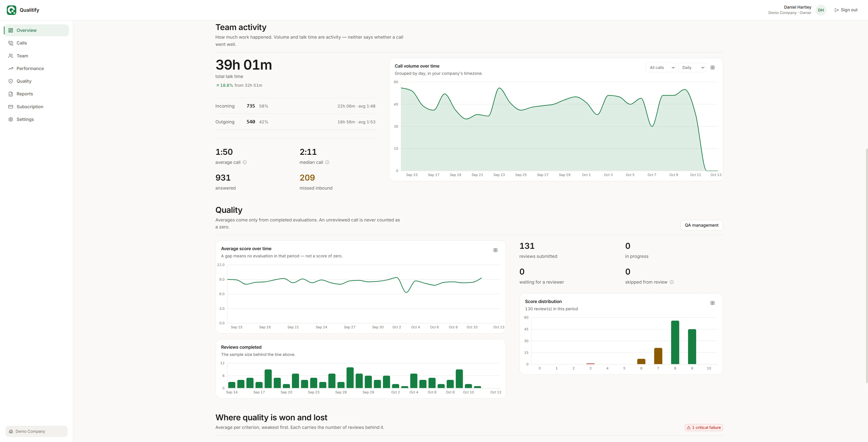The width and height of the screenshot is (868, 442).
Task: Click the brown score 7 bar
Action: pos(658,356)
